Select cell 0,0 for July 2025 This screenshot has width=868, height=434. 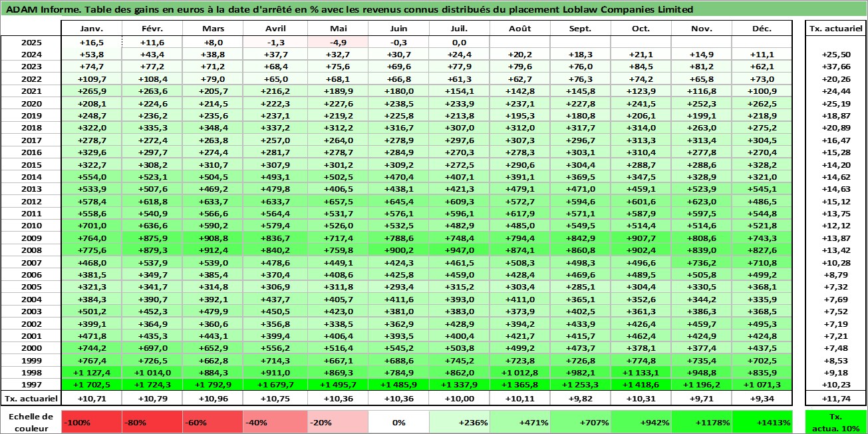pos(458,41)
